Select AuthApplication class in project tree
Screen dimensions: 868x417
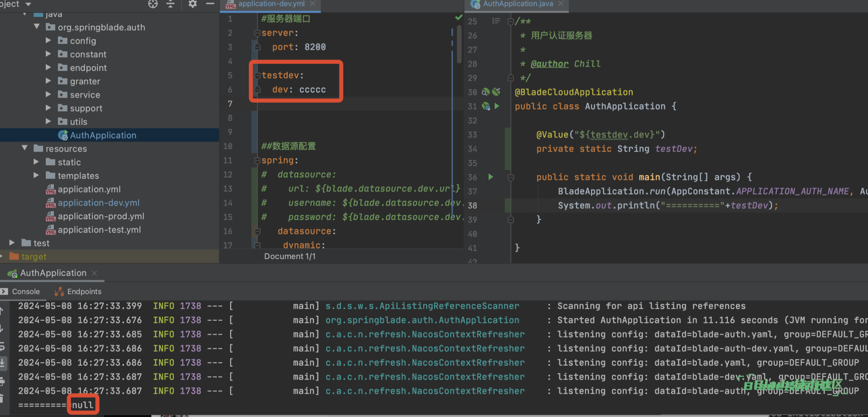[x=103, y=135]
